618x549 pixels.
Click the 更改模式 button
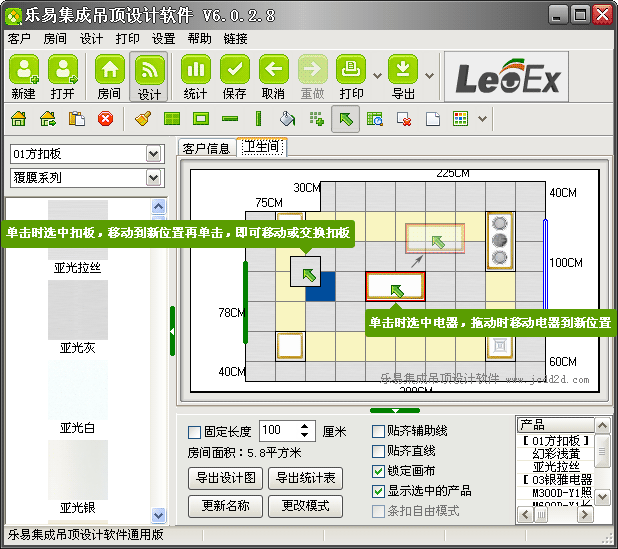pyautogui.click(x=311, y=505)
